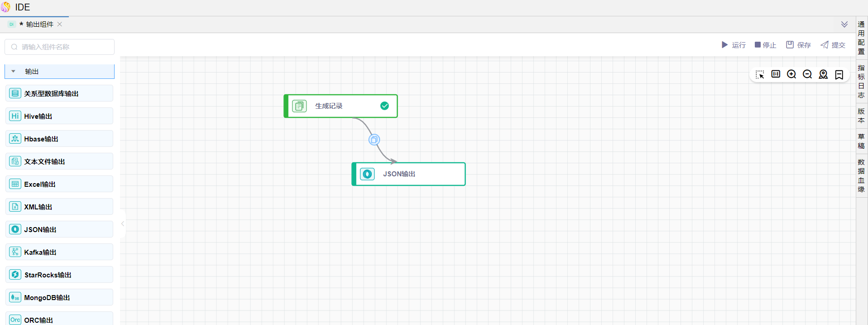Reset canvas to 1:1 actual size

click(x=776, y=74)
